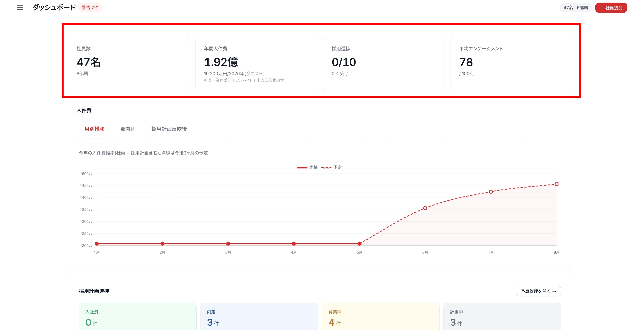Click the 警告 7件 alert badge
The image size is (644, 330).
tap(90, 8)
